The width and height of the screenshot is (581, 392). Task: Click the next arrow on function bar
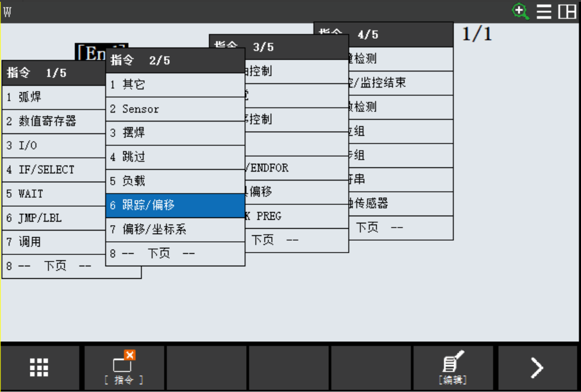click(x=536, y=368)
